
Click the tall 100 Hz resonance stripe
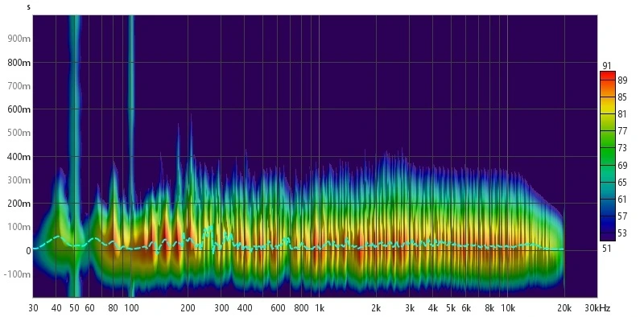coord(131,156)
